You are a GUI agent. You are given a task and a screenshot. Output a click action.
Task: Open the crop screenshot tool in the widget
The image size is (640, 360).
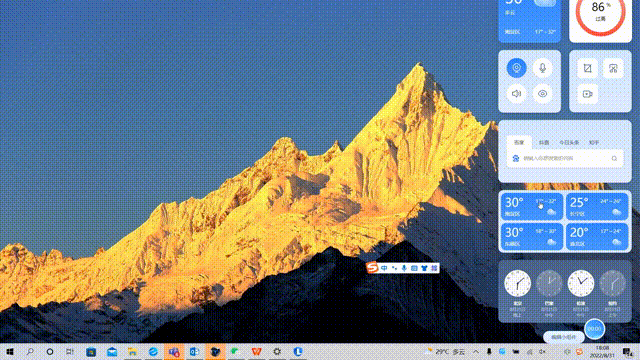point(587,68)
